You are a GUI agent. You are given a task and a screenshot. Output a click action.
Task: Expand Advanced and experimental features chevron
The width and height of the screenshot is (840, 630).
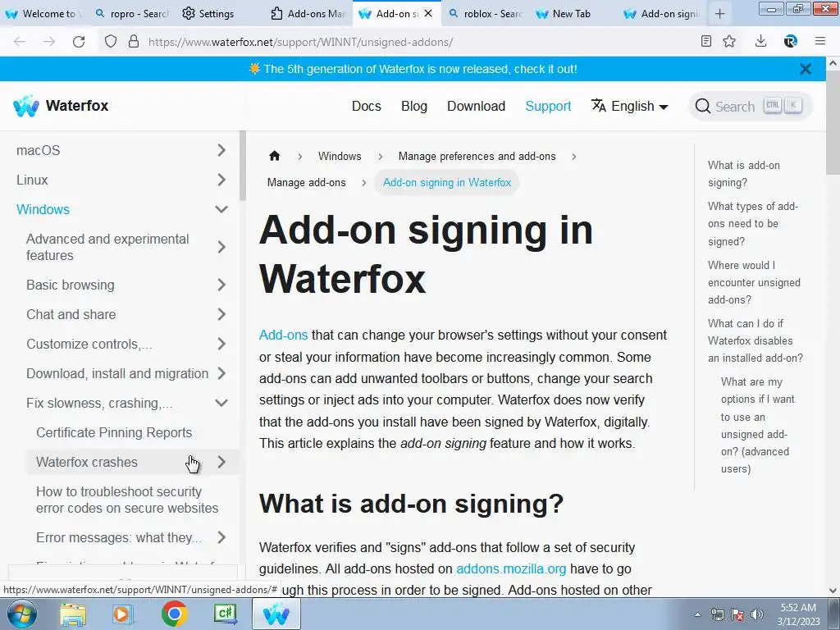221,247
